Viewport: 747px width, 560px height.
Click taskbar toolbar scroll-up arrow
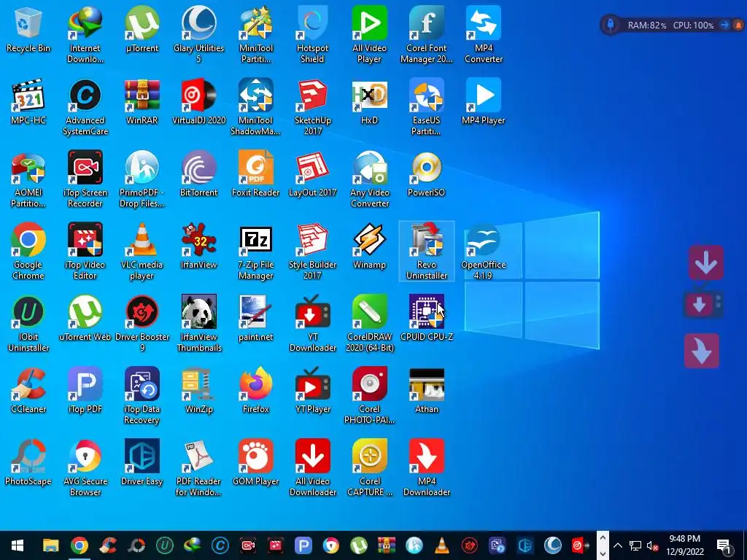click(602, 538)
